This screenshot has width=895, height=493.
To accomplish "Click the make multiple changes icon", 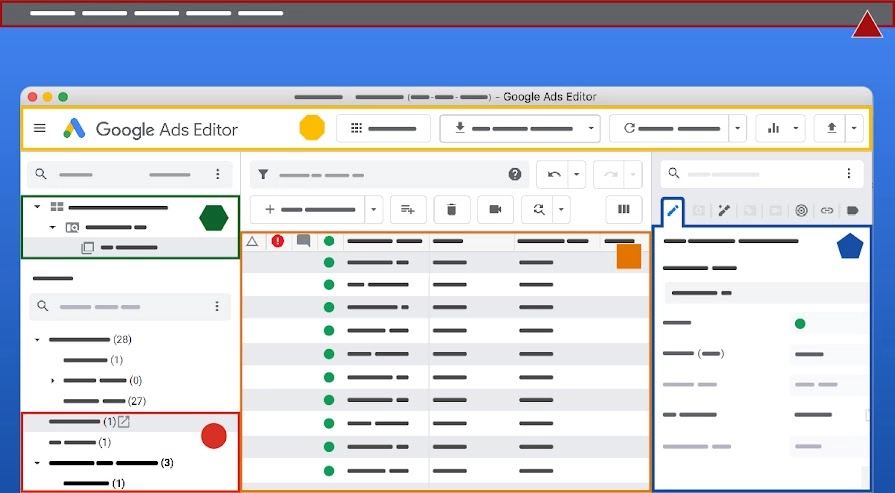I will click(408, 209).
